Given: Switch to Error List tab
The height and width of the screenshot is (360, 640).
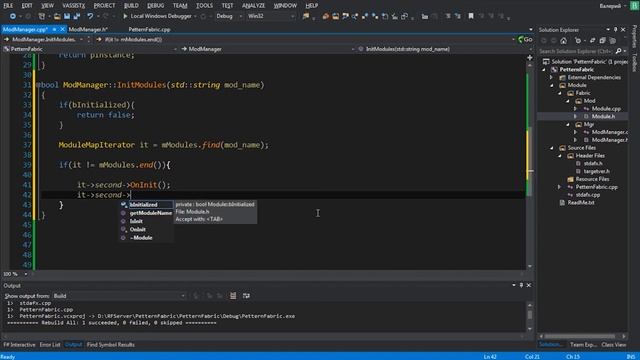Looking at the screenshot, I should (50, 345).
